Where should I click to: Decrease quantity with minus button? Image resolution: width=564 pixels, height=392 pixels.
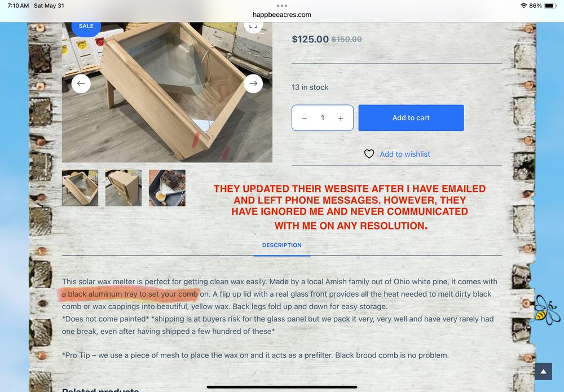tap(305, 118)
